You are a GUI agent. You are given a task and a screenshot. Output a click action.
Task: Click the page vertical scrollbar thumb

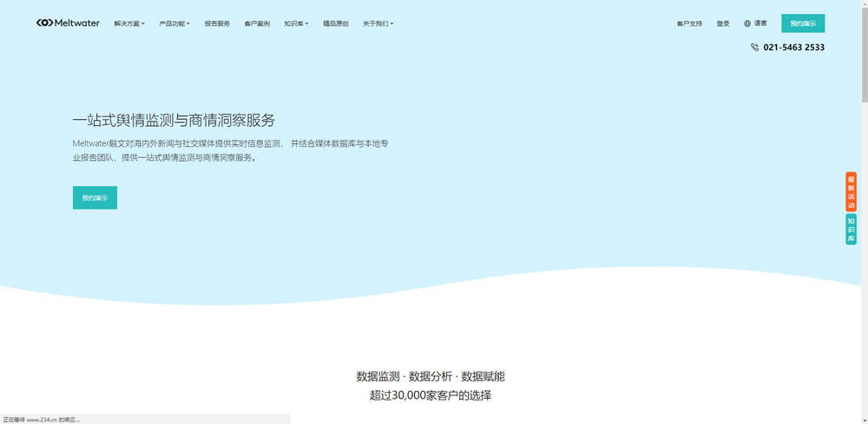tap(865, 53)
